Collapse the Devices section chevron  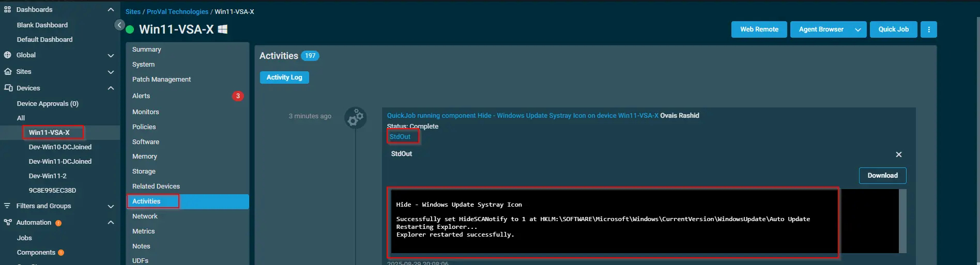click(x=111, y=88)
